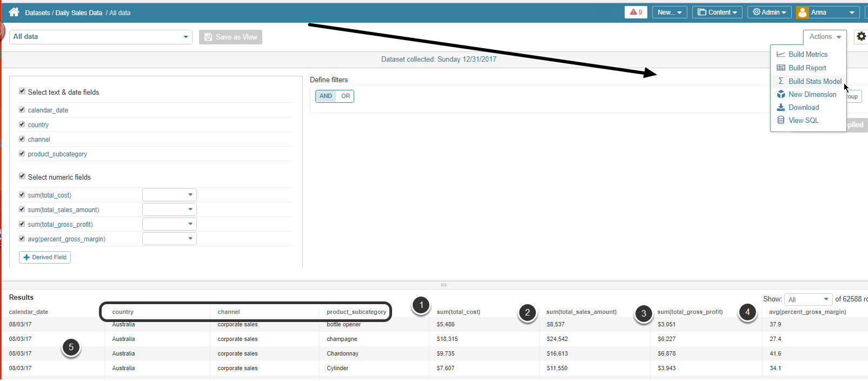Select the champagne cell in results
The image size is (868, 381).
pos(342,339)
